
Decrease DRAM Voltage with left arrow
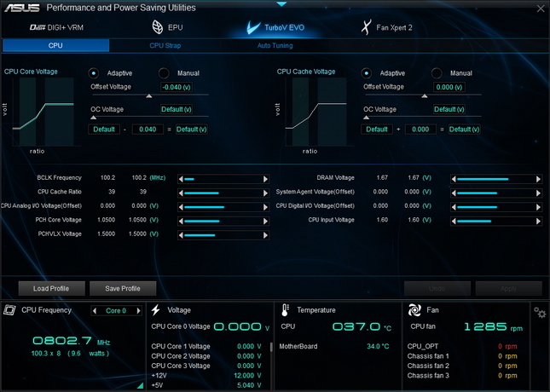point(454,179)
